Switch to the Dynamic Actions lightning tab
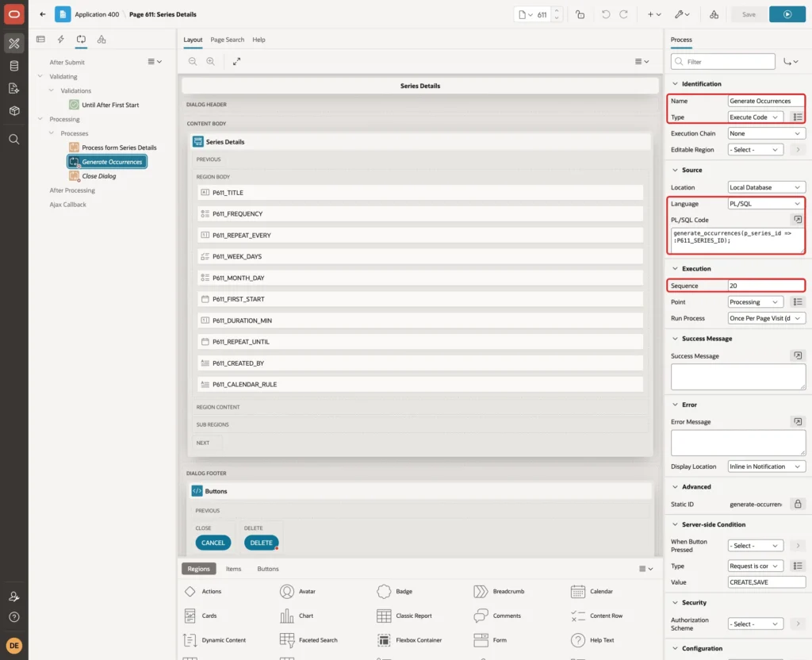Viewport: 812px width, 660px height. pyautogui.click(x=60, y=40)
